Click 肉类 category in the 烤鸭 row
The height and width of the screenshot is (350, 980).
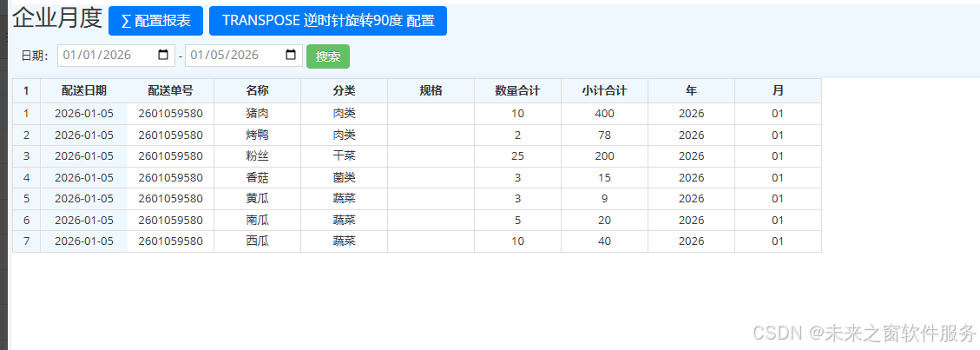(345, 135)
